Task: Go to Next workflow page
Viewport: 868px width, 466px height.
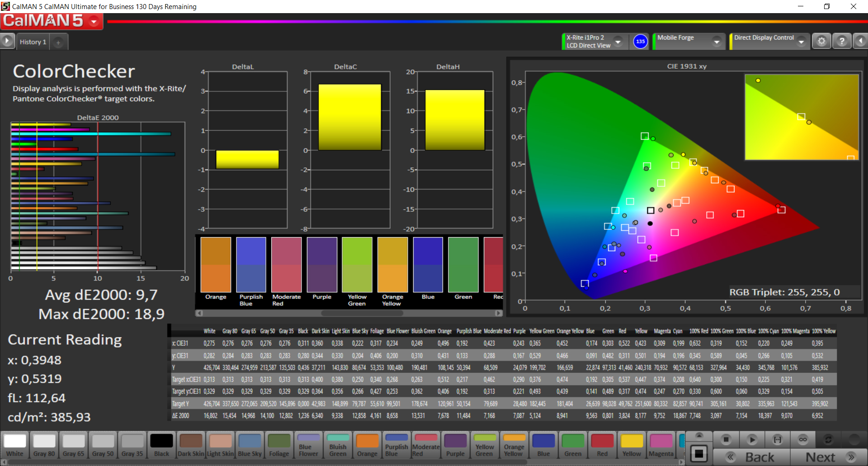Action: click(828, 457)
